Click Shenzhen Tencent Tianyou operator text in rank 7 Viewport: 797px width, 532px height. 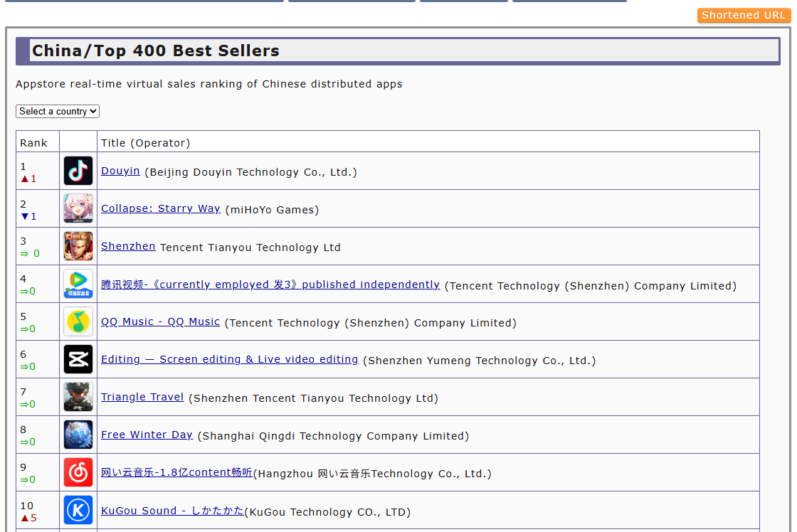(313, 398)
